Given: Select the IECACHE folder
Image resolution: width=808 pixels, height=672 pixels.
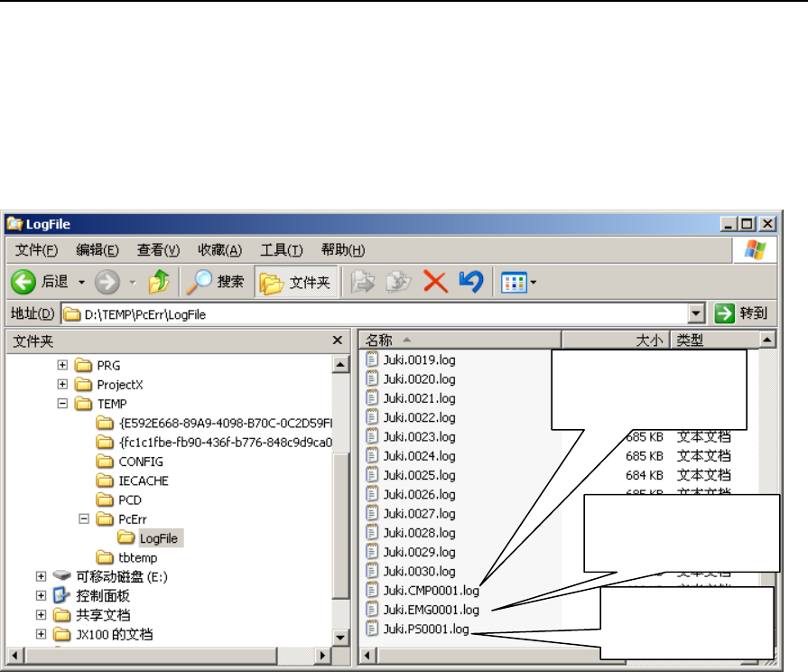Looking at the screenshot, I should (x=133, y=481).
